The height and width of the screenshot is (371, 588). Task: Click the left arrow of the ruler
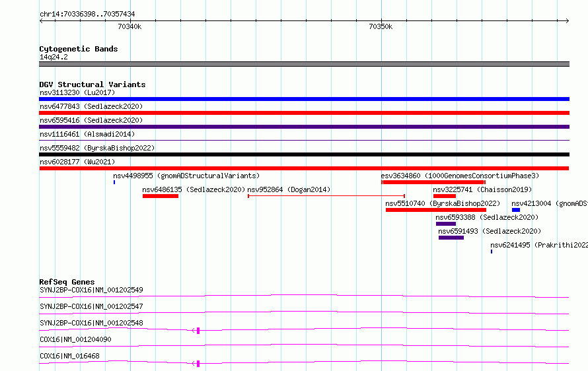tap(41, 21)
